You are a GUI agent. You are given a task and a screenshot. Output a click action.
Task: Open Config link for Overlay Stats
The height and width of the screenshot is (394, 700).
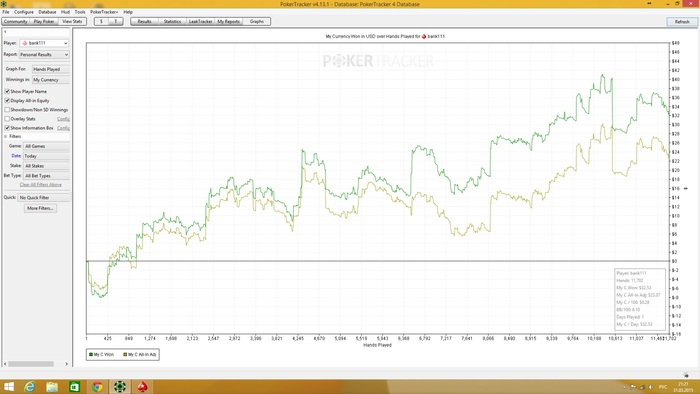click(63, 119)
